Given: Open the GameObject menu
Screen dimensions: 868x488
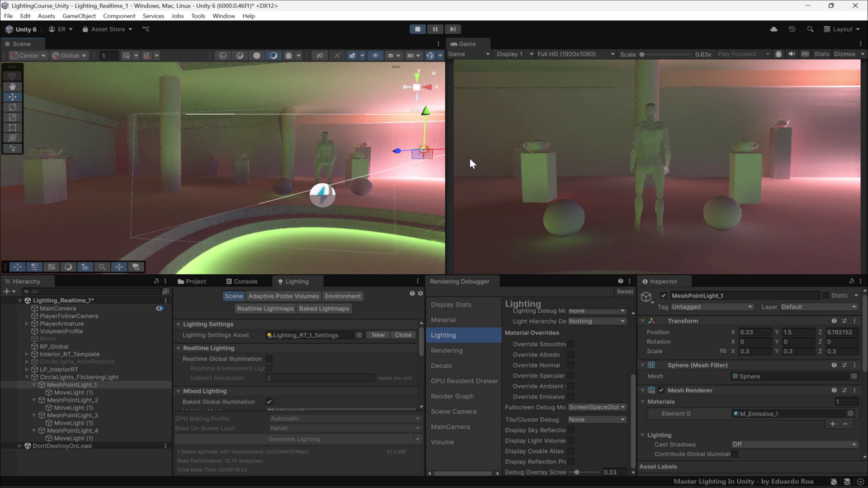Looking at the screenshot, I should (x=79, y=16).
